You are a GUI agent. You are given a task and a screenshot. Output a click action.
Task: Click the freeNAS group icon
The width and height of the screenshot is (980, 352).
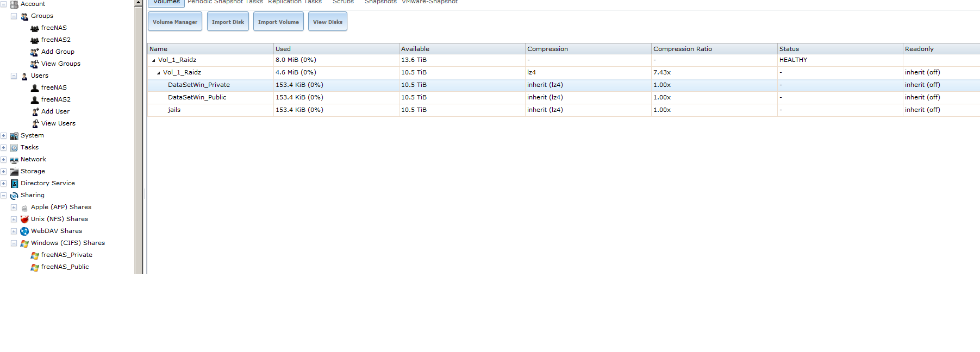(35, 28)
